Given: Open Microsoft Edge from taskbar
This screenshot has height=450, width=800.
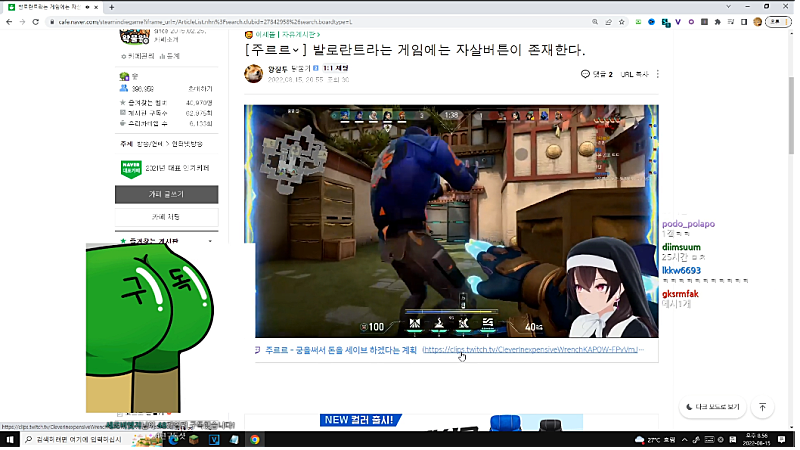Looking at the screenshot, I should [x=174, y=440].
